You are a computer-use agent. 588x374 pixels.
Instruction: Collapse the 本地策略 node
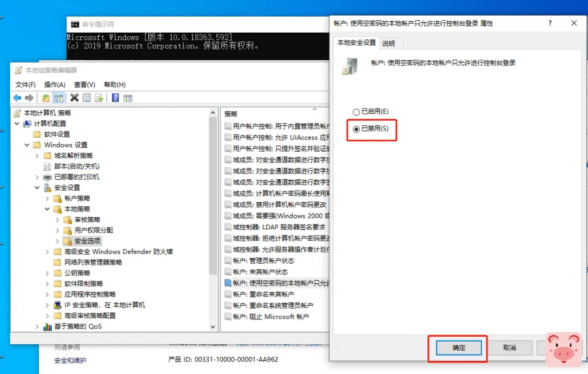click(x=47, y=209)
